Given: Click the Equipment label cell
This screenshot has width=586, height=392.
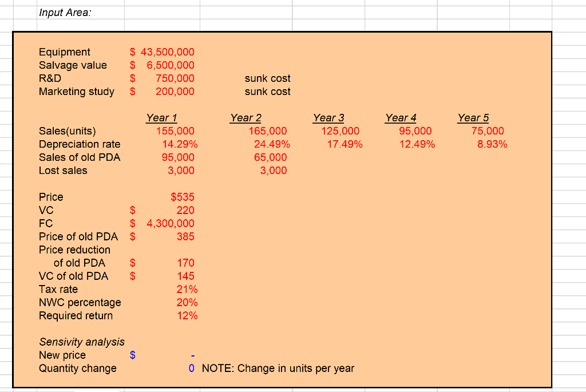Looking at the screenshot, I should (x=64, y=52).
